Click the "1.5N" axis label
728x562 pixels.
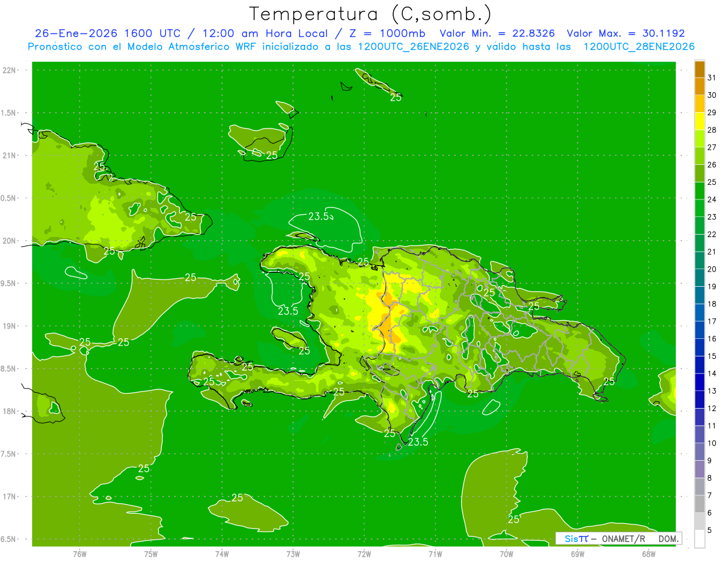[x=9, y=113]
